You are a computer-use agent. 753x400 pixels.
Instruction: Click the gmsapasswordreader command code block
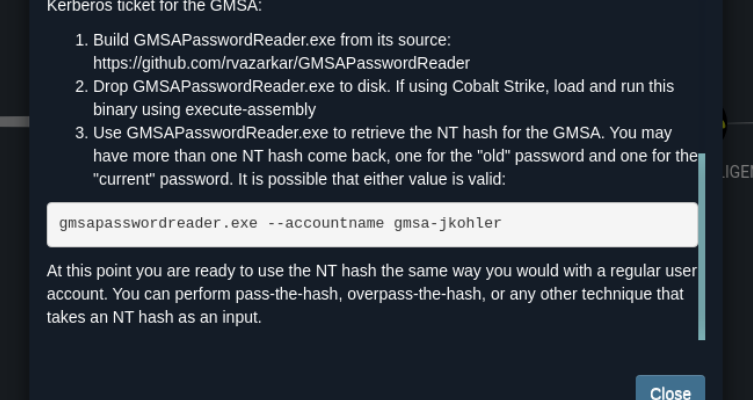point(372,224)
